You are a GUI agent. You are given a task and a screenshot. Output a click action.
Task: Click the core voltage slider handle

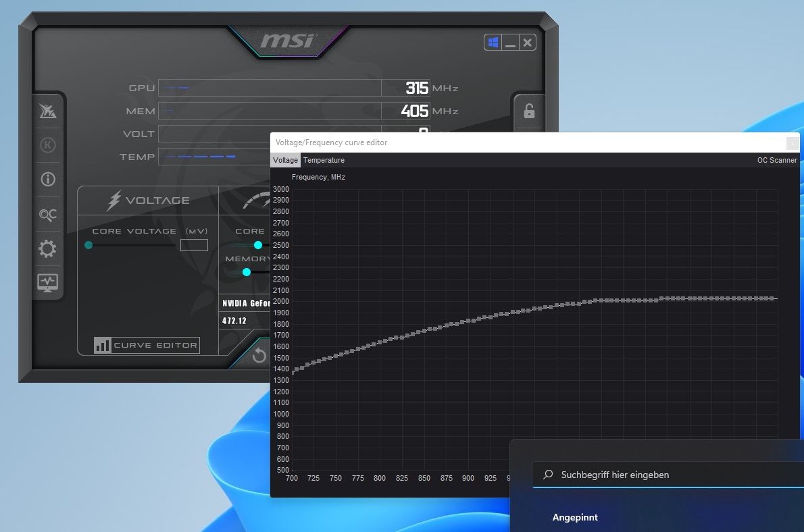(89, 245)
